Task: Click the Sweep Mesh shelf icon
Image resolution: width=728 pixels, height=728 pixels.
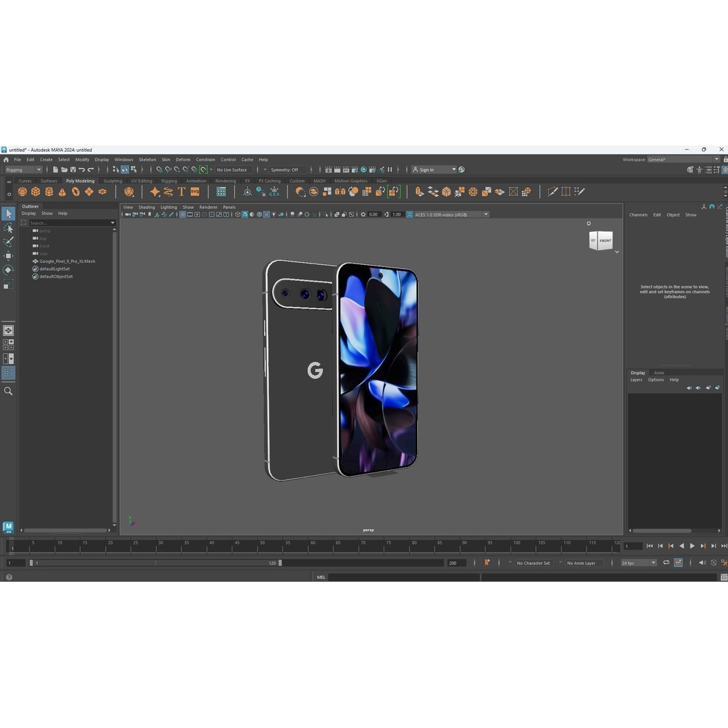Action: [x=168, y=191]
